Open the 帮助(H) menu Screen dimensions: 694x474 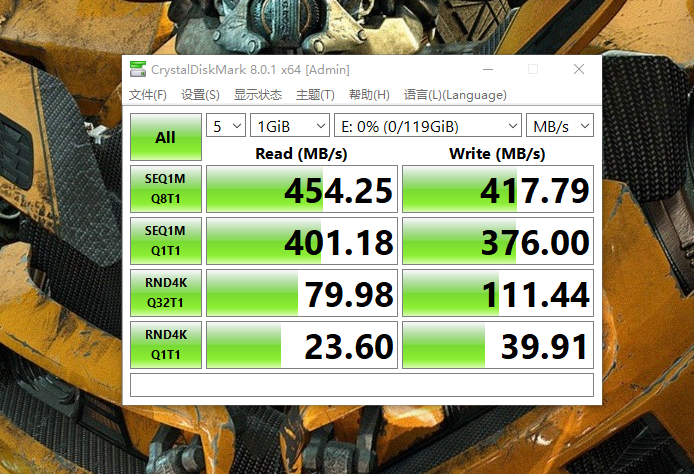coord(369,95)
